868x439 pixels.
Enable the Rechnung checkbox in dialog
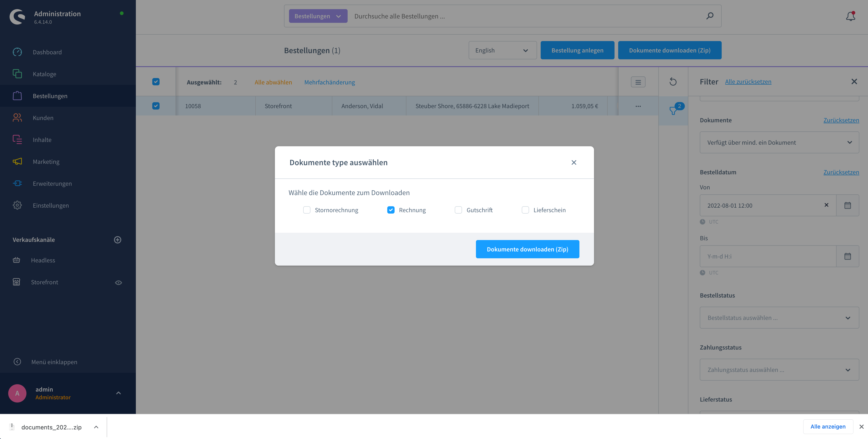(x=391, y=209)
